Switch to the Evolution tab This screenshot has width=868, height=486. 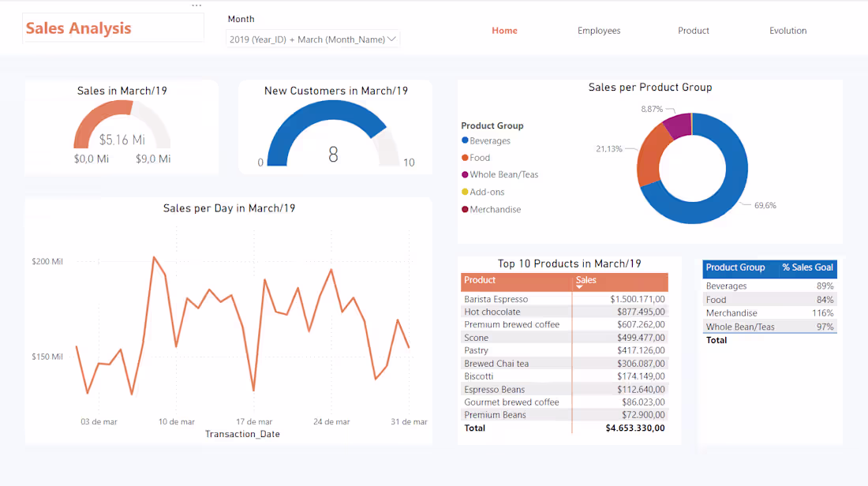pyautogui.click(x=788, y=30)
